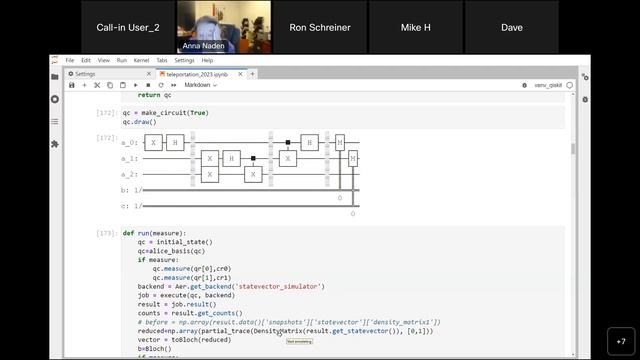
Task: Open the file browser sidebar icon
Action: point(55,77)
